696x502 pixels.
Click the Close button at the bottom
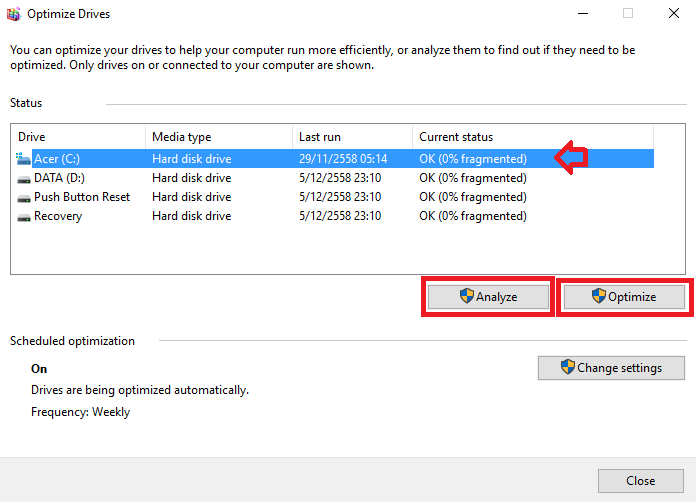[641, 481]
